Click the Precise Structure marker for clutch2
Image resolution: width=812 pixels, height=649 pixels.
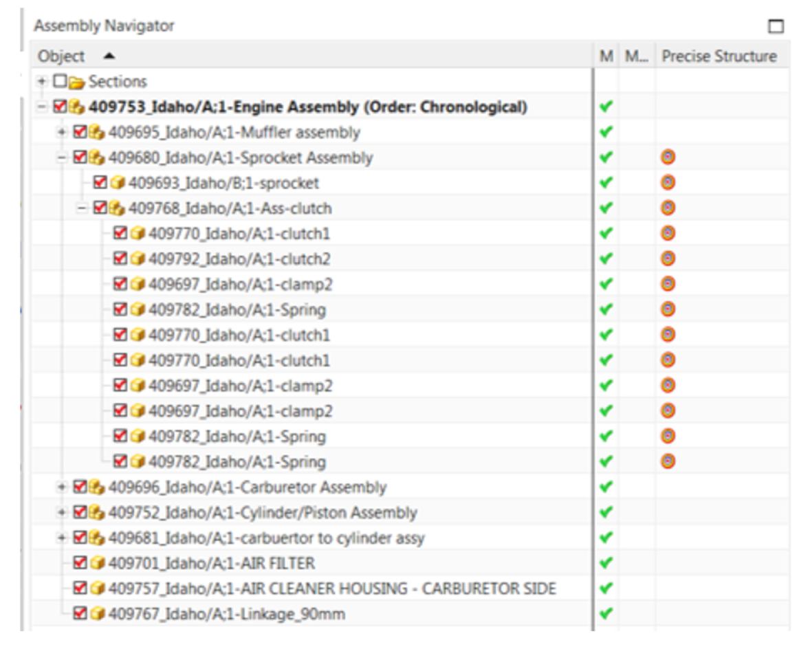point(668,258)
